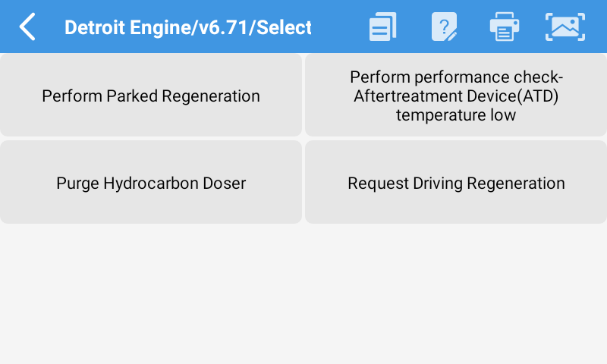Tap the blue header bar beside the title
607x364 pixels.
(x=338, y=27)
